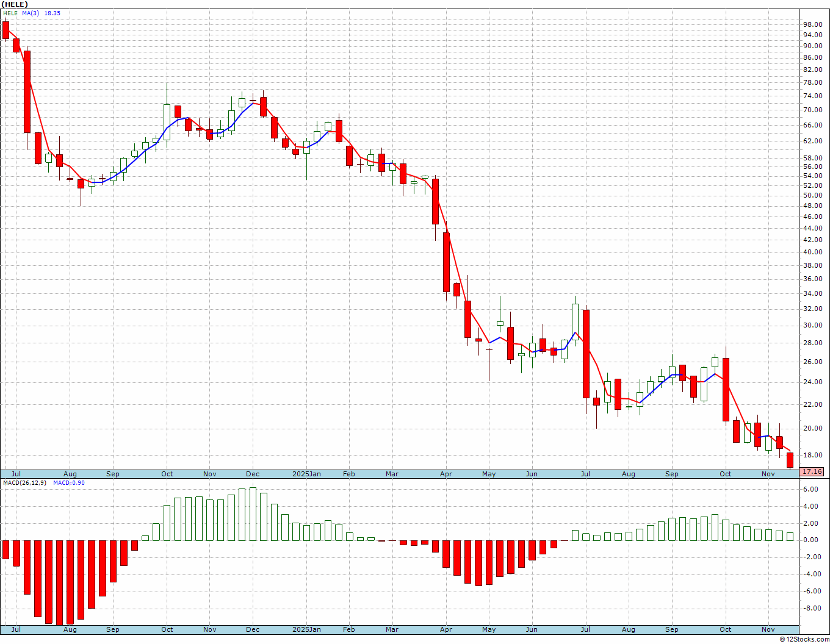Viewport: 830px width, 644px height.
Task: Click May beneath the MACD panel
Action: [x=489, y=629]
